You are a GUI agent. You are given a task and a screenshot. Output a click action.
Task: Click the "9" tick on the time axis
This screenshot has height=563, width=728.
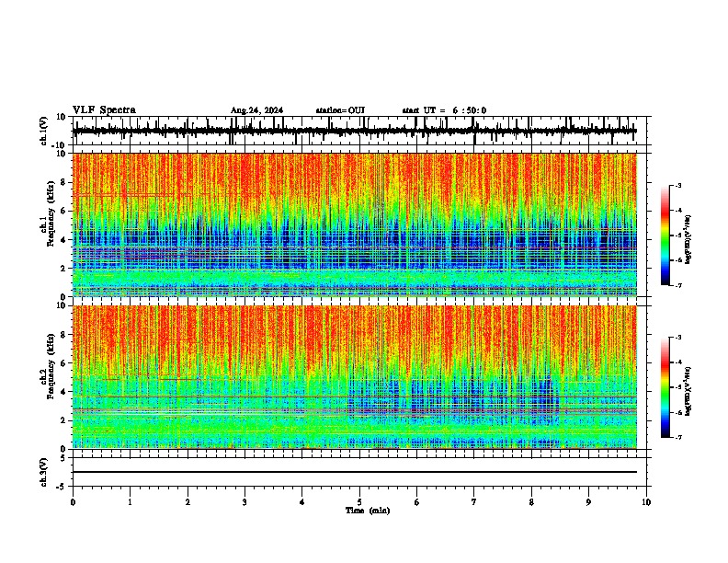tap(588, 502)
